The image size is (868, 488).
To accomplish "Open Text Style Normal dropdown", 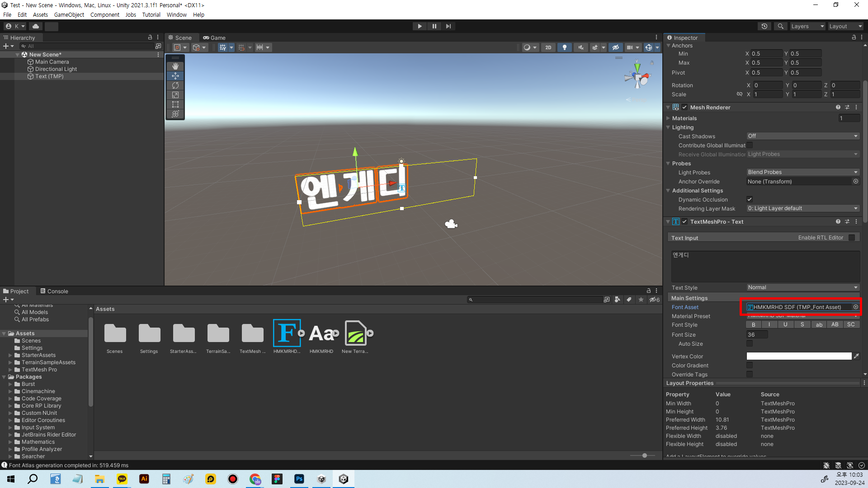I will tap(803, 287).
